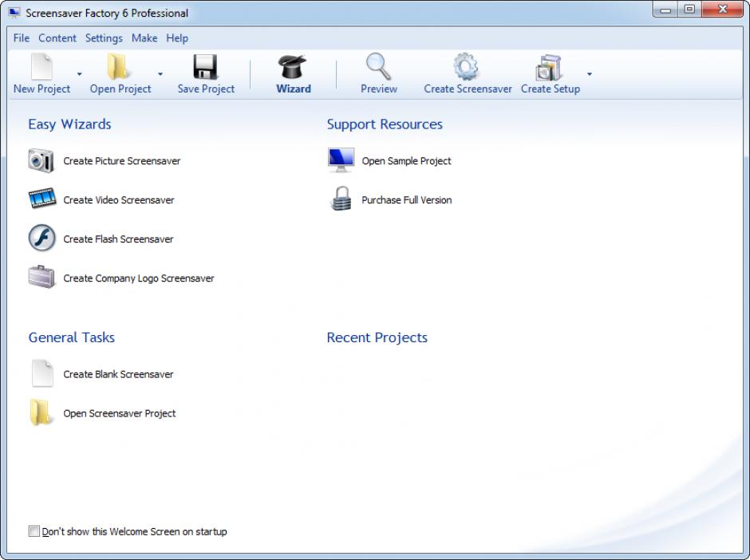Expand the Create Setup dropdown arrow
The width and height of the screenshot is (750, 560).
[x=590, y=74]
